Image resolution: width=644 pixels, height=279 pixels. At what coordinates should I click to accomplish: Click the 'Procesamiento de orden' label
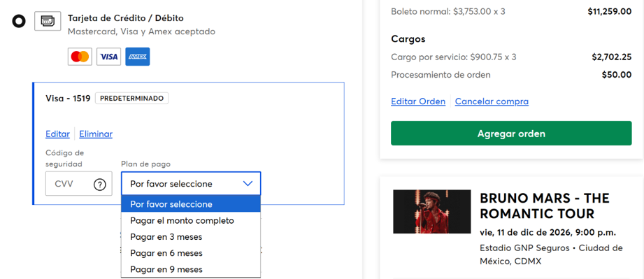441,75
